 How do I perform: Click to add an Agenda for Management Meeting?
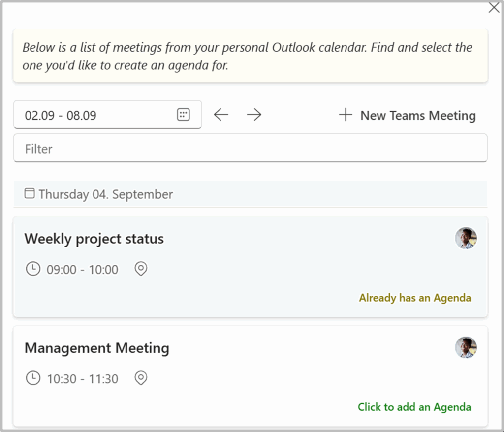click(x=414, y=407)
